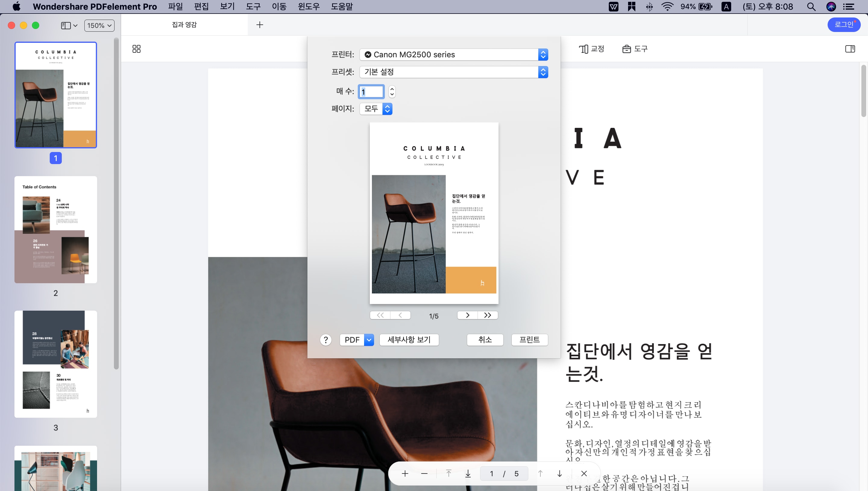Image resolution: width=868 pixels, height=491 pixels.
Task: Jump to last page in floating bar
Action: (468, 474)
